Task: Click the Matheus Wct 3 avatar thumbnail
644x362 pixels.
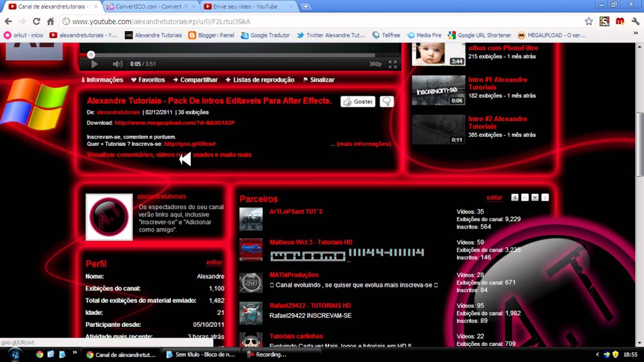Action: tap(251, 250)
